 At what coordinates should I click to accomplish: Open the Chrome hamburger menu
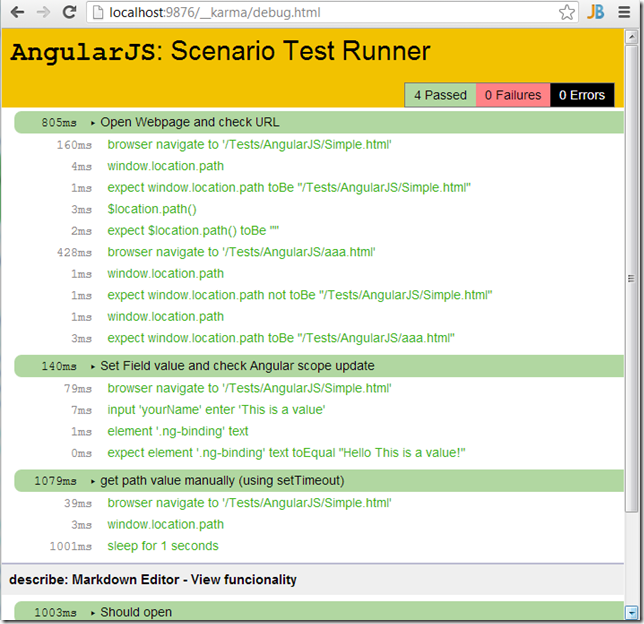[624, 12]
